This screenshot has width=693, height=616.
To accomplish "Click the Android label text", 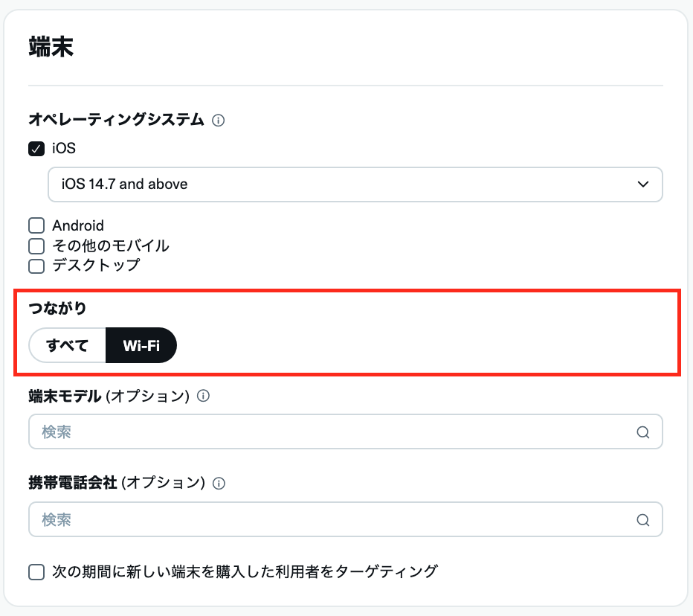I will 78,225.
